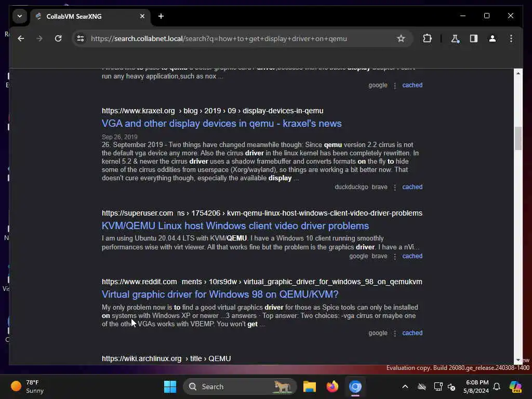
Task: Click the https://www.reddit.com URL text
Action: 139,282
